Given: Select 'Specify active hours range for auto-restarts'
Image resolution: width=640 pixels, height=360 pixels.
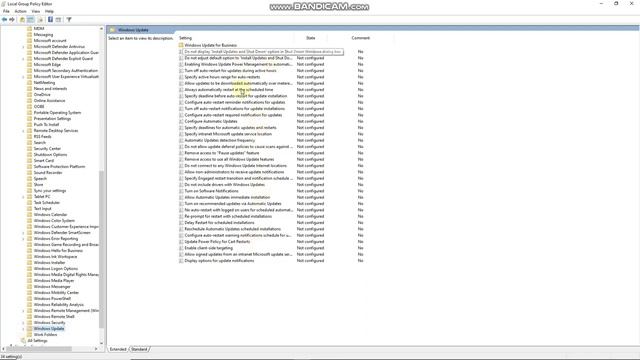Looking at the screenshot, I should [222, 77].
